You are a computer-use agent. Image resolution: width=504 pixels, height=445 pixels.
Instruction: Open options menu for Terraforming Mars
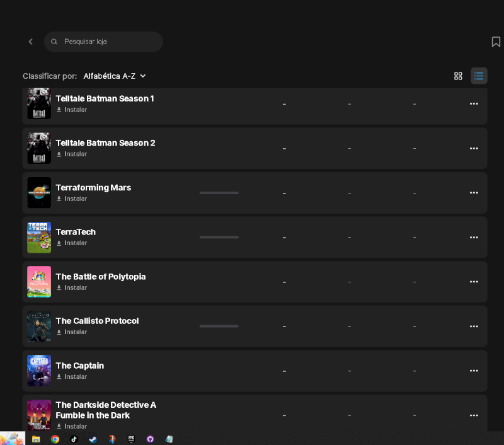point(474,193)
